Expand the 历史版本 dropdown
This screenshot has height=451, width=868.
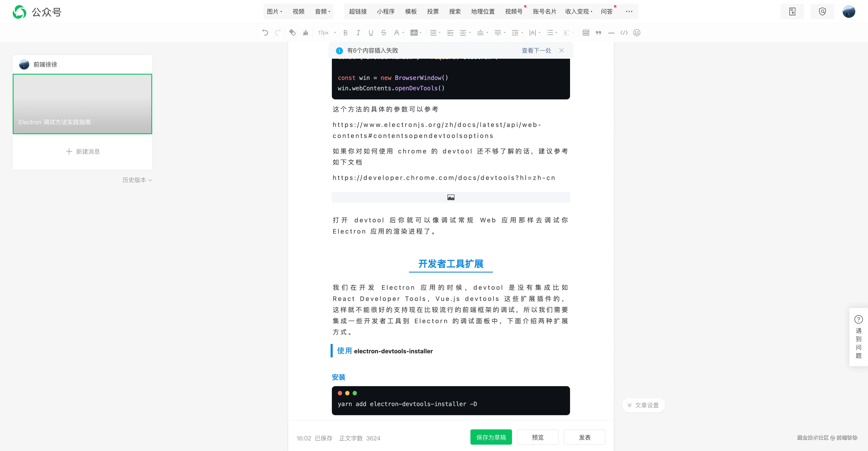click(137, 180)
